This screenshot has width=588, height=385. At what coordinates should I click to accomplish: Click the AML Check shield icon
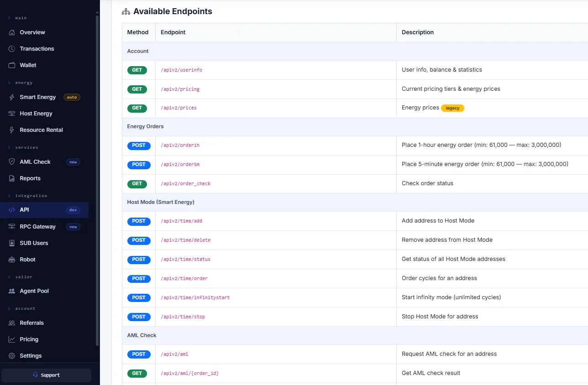click(12, 162)
